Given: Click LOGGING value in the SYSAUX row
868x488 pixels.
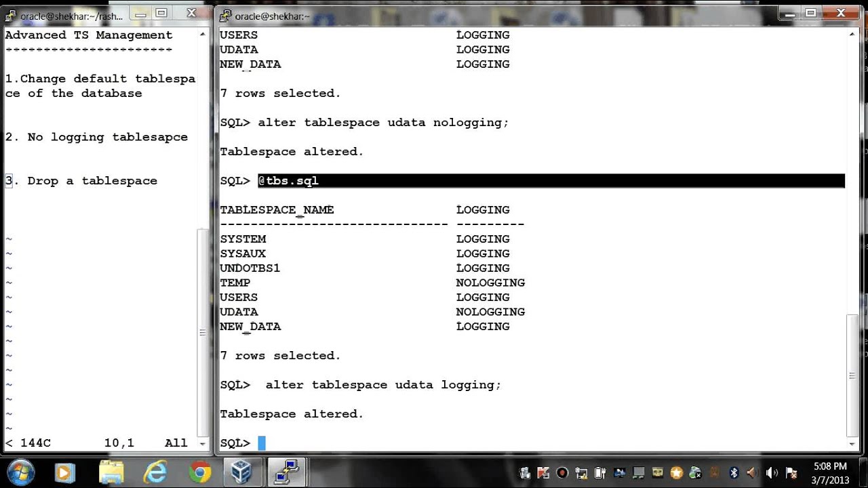Looking at the screenshot, I should point(483,253).
